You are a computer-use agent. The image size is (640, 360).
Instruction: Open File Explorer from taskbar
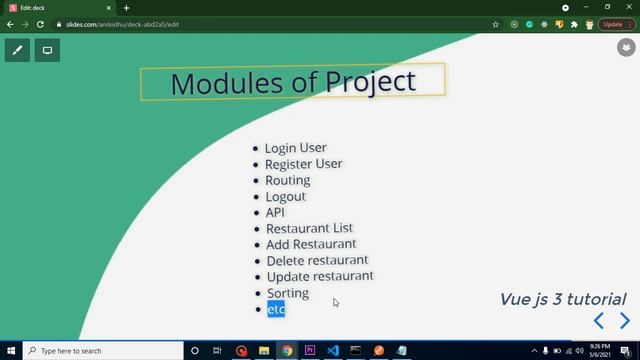(x=264, y=351)
